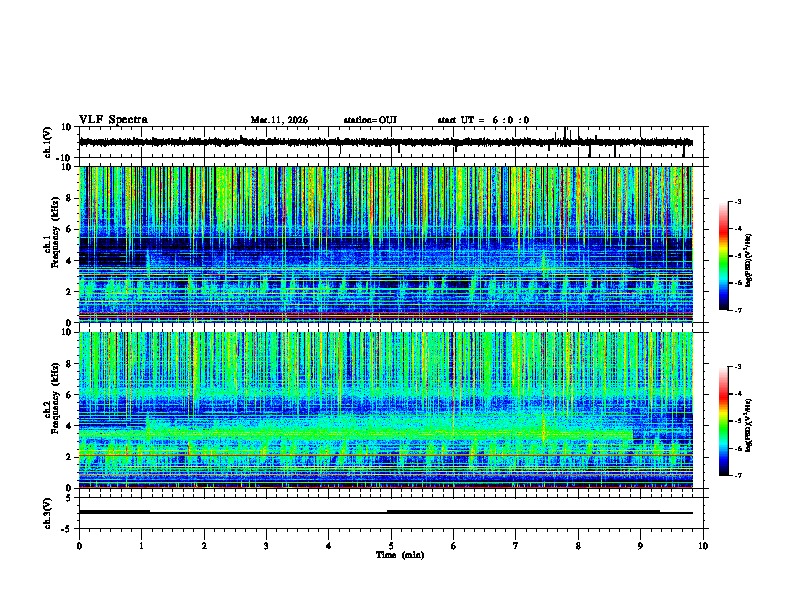Click time axis tick label "0"
This screenshot has height=612, width=792.
[x=79, y=546]
